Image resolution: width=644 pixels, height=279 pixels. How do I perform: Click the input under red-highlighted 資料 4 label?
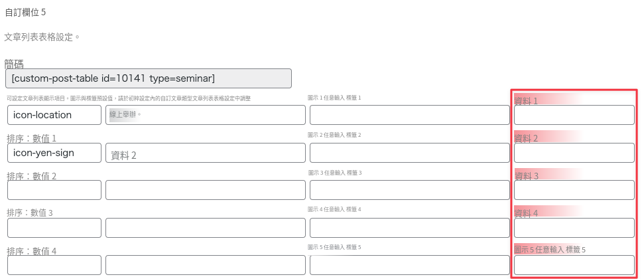[x=574, y=228]
